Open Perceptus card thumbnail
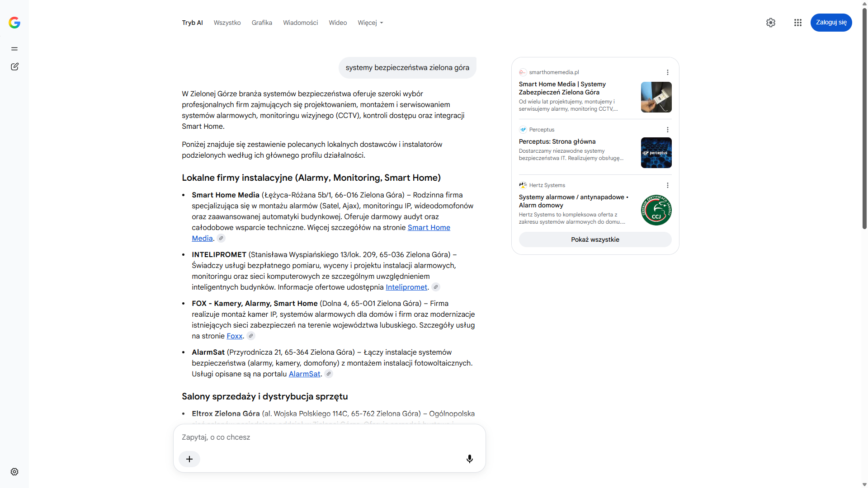Image resolution: width=868 pixels, height=488 pixels. (656, 153)
